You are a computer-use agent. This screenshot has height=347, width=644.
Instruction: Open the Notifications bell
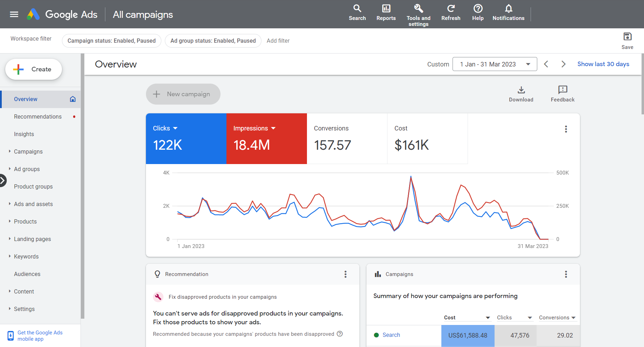coord(508,9)
